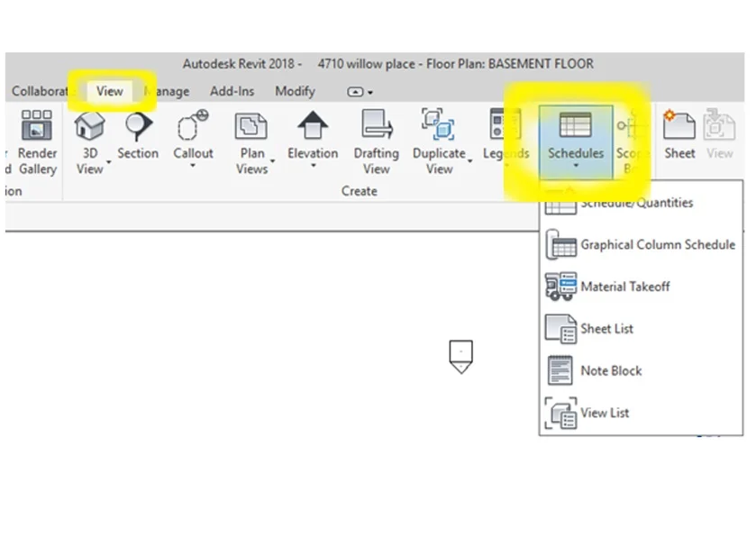Select the Manage tab
Viewport: 756px width, 547px height.
tap(168, 91)
